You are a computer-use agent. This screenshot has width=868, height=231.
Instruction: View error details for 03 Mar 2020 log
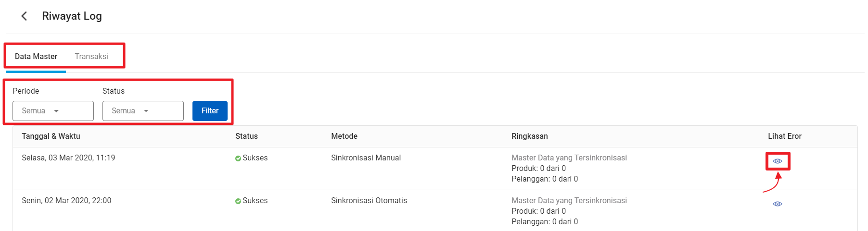click(778, 161)
